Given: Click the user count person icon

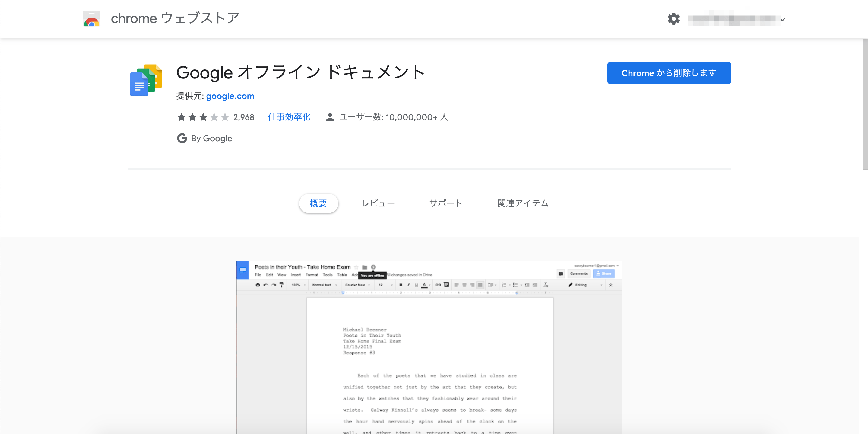Looking at the screenshot, I should [x=330, y=117].
